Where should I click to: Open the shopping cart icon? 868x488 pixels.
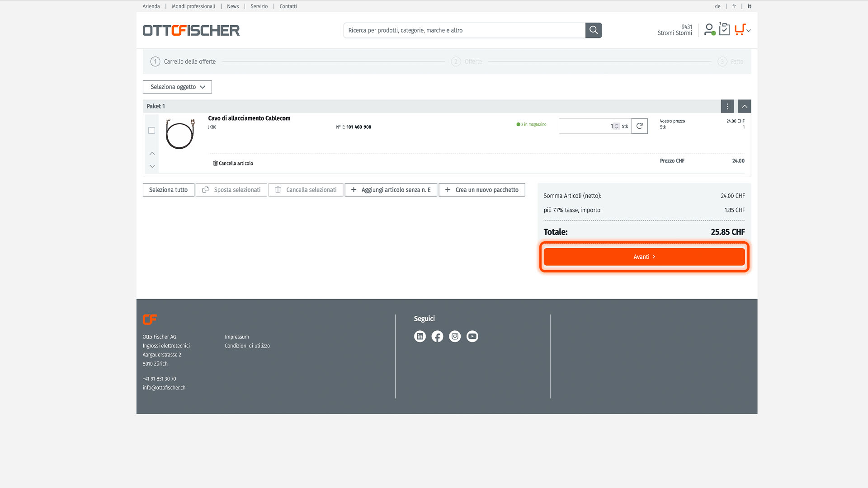[740, 30]
